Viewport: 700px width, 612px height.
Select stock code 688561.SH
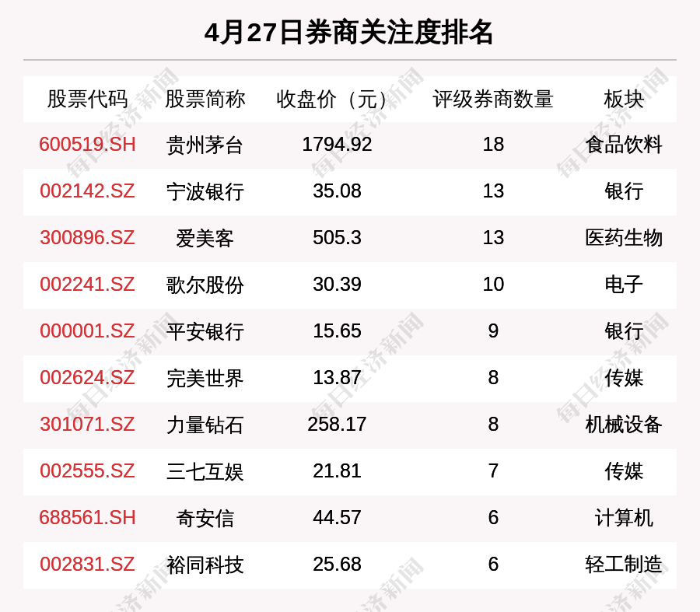coord(87,518)
